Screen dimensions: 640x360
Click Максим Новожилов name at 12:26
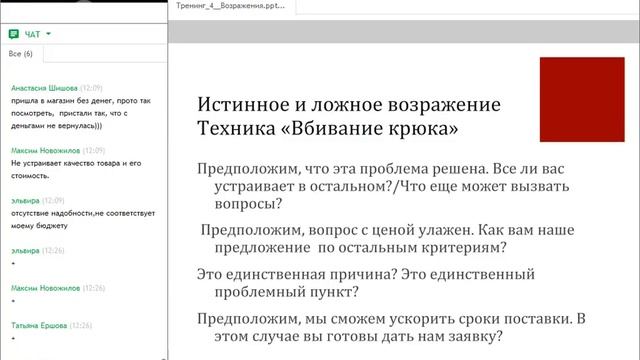(45, 288)
